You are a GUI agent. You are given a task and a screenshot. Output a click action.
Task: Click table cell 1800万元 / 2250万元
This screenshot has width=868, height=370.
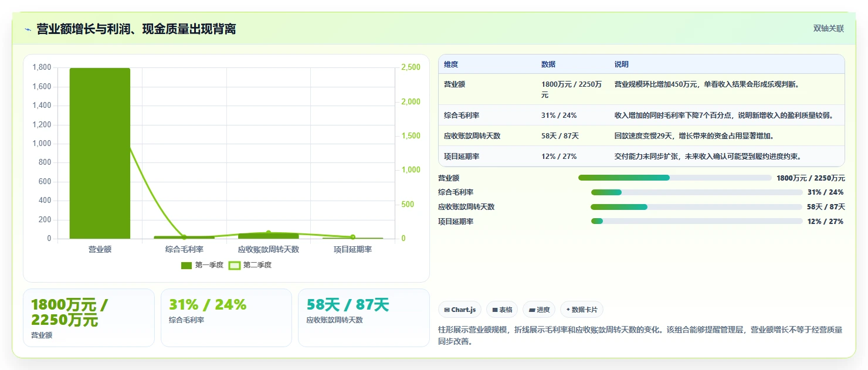click(572, 89)
